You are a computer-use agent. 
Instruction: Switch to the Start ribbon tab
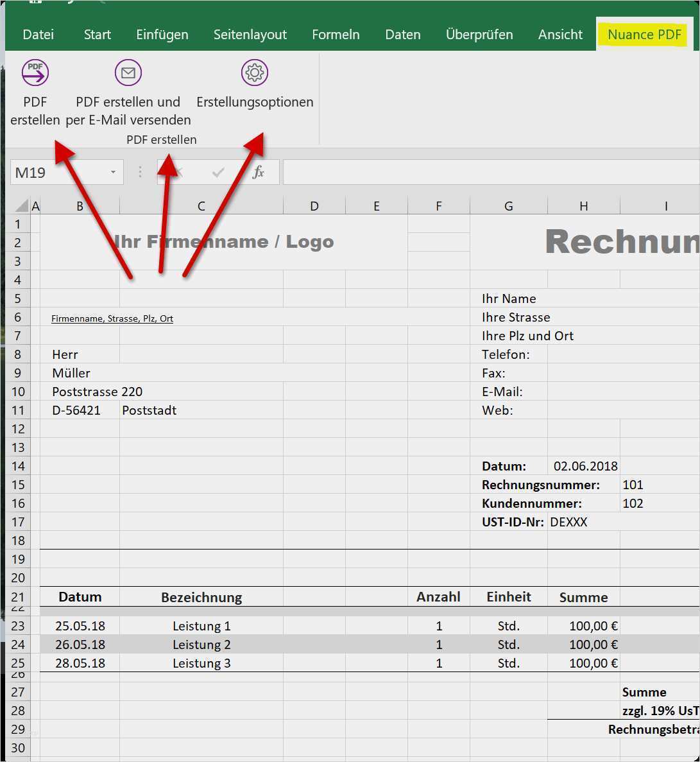98,35
